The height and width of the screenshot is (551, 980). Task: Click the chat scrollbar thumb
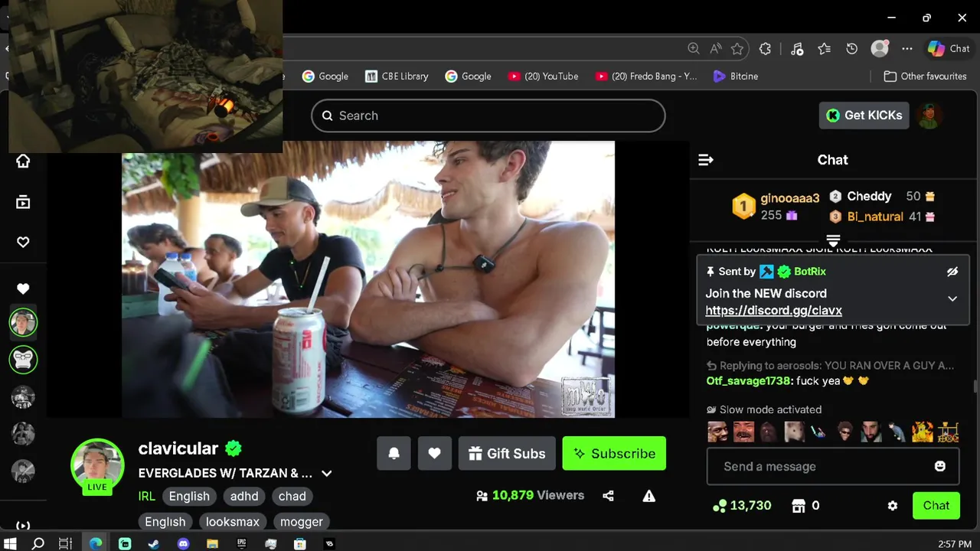pos(975,386)
